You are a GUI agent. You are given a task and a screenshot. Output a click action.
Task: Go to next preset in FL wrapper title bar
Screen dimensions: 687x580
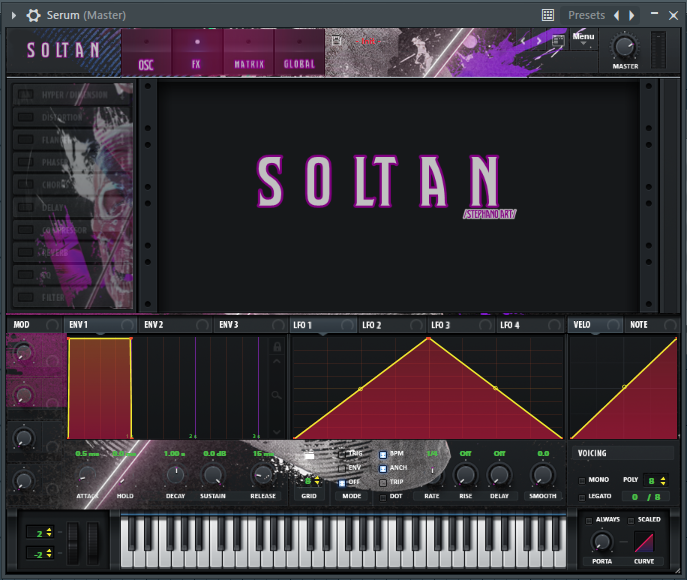(631, 15)
